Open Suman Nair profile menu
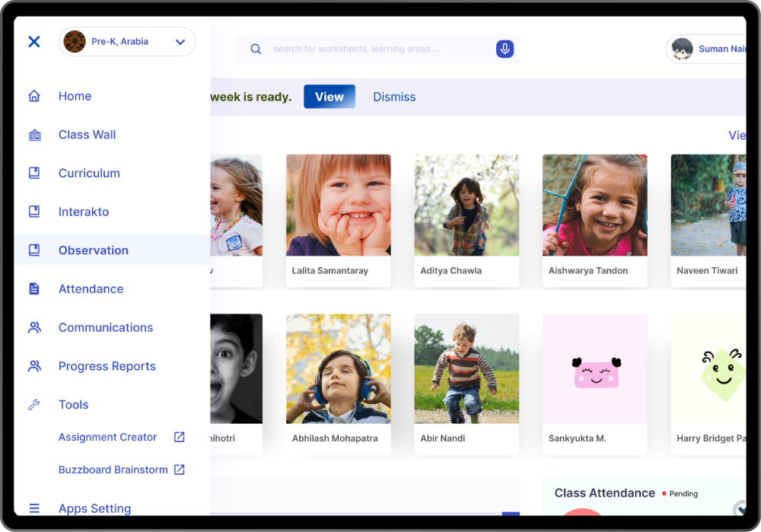Viewport: 761px width, 532px height. click(708, 49)
